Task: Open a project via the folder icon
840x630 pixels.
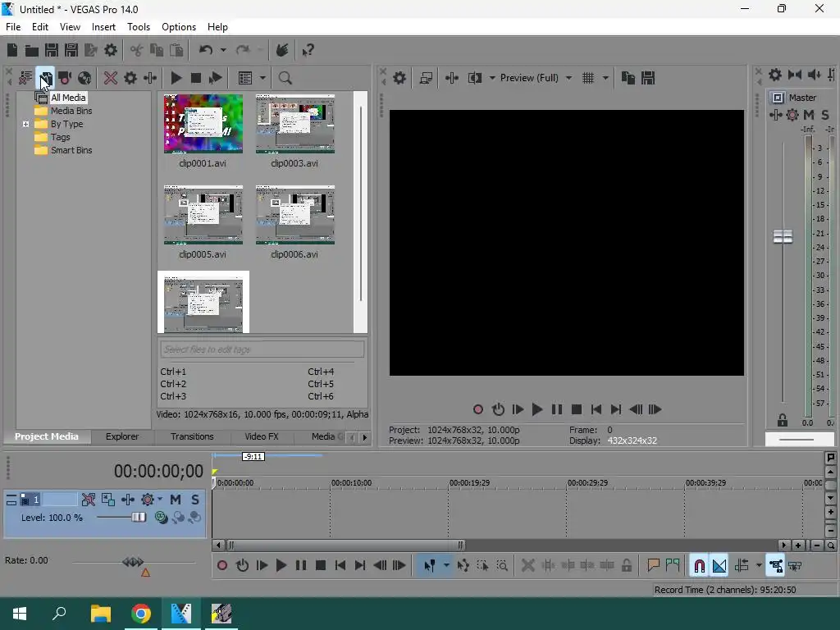Action: (32, 50)
